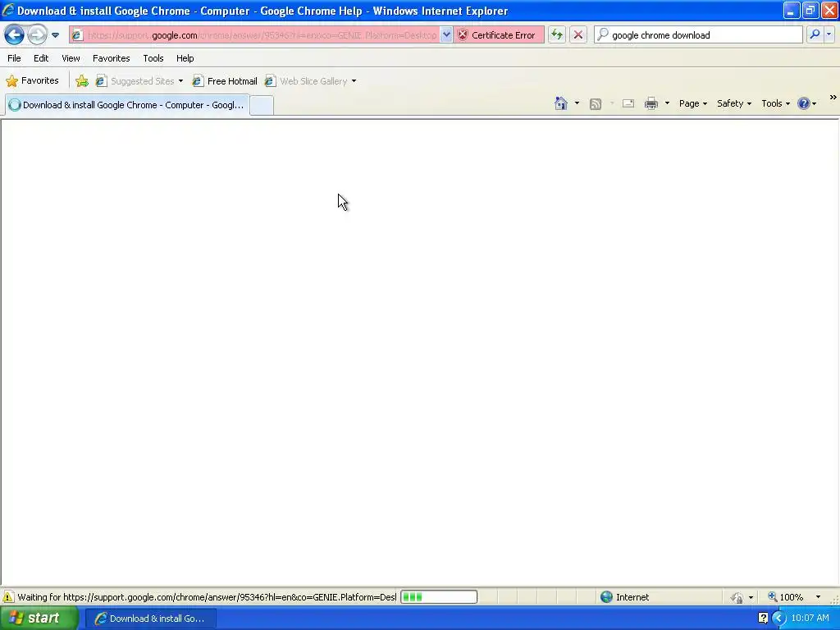This screenshot has width=840, height=630.
Task: Expand the Home button dropdown arrow
Action: pos(577,103)
